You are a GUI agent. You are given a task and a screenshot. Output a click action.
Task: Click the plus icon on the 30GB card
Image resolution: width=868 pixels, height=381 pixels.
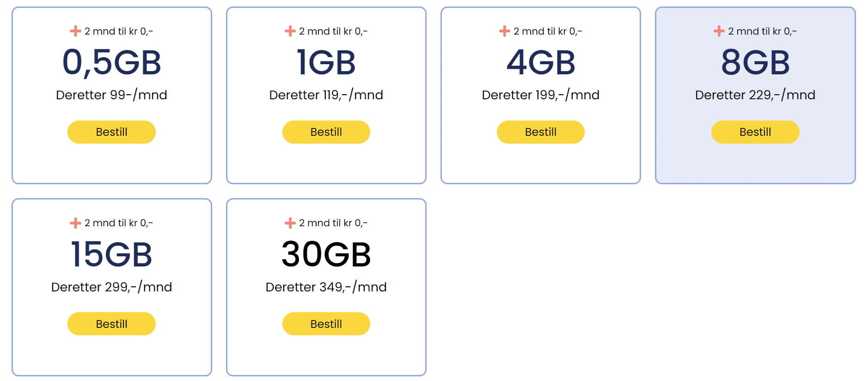click(x=290, y=223)
